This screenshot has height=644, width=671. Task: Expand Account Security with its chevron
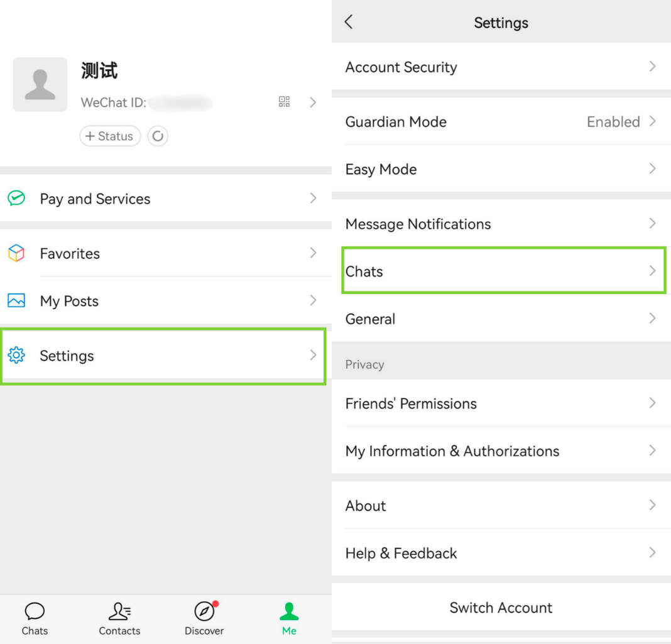(x=652, y=67)
